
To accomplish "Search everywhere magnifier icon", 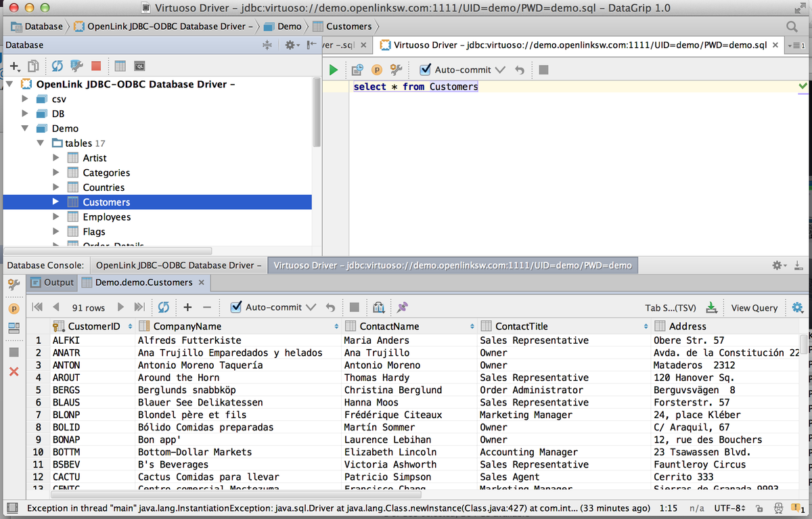I will [x=792, y=26].
